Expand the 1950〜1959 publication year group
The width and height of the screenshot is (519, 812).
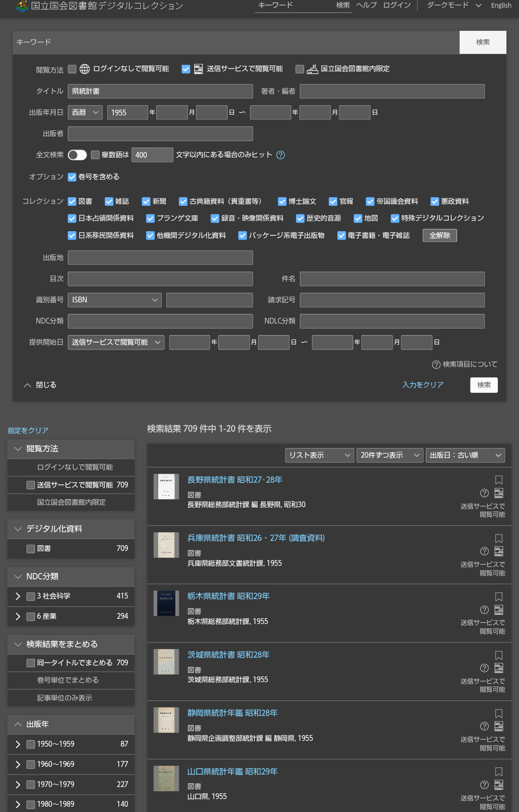(x=18, y=744)
